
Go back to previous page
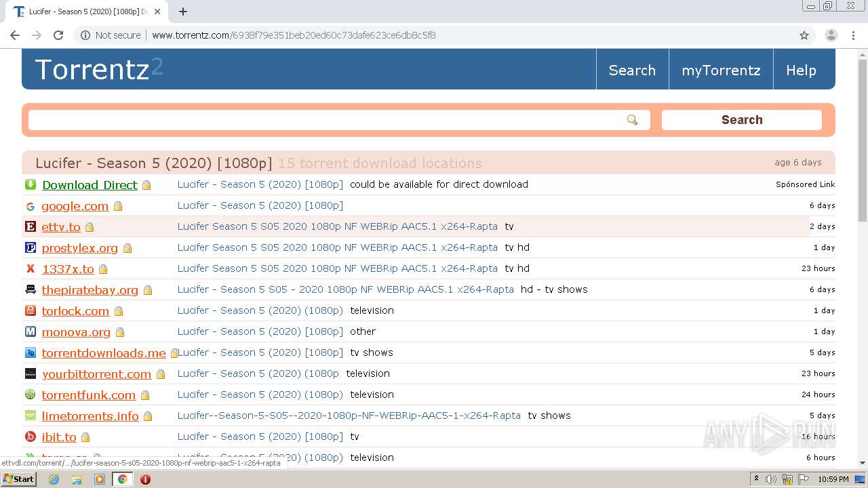(x=15, y=35)
